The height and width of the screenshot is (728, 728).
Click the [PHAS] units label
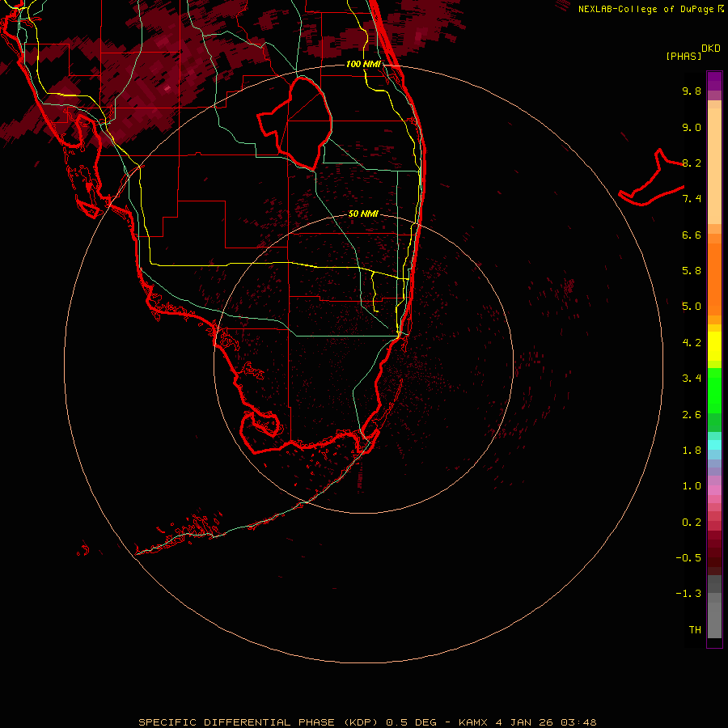(684, 56)
